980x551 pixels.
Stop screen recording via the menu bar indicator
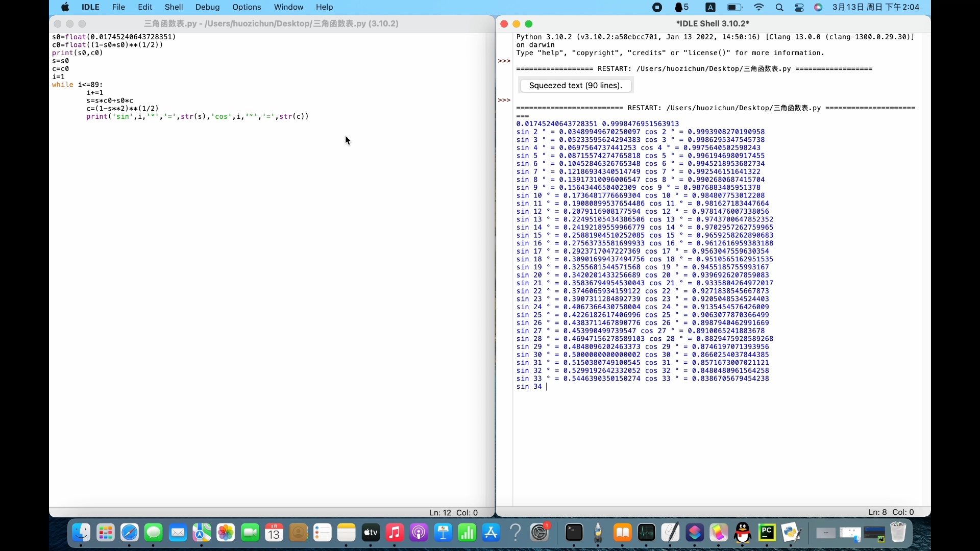pyautogui.click(x=657, y=7)
